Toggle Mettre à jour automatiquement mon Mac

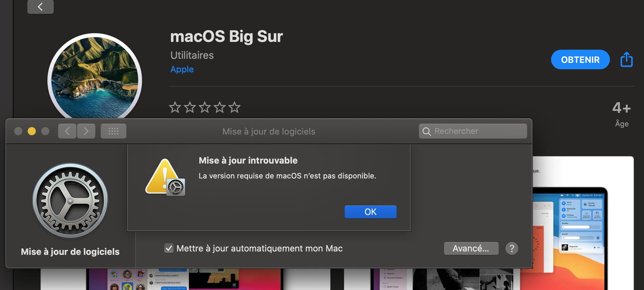click(x=169, y=248)
